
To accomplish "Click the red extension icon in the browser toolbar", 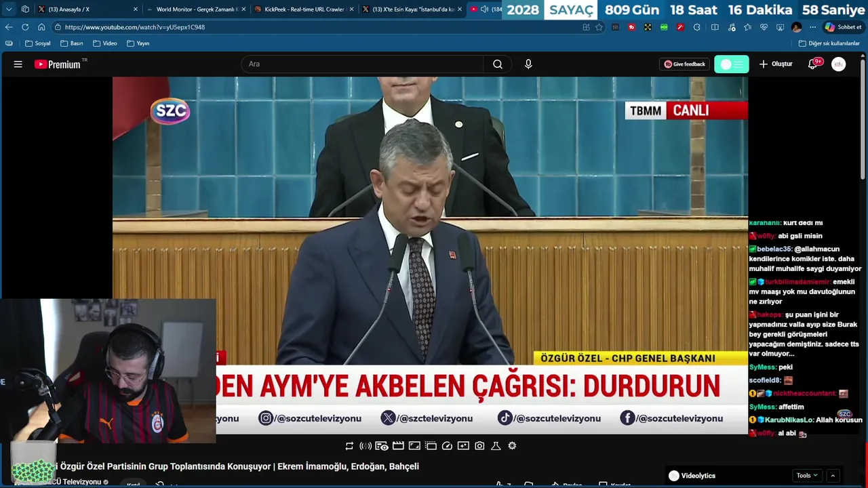I will [631, 27].
